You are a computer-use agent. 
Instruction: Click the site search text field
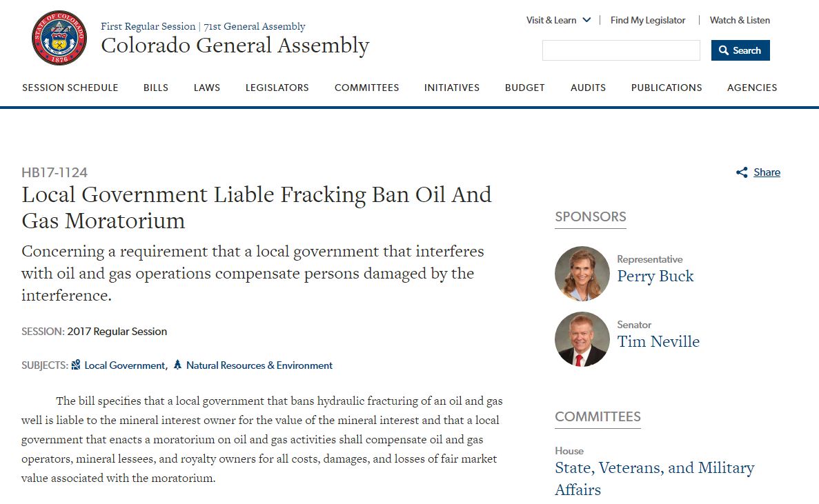pos(621,50)
